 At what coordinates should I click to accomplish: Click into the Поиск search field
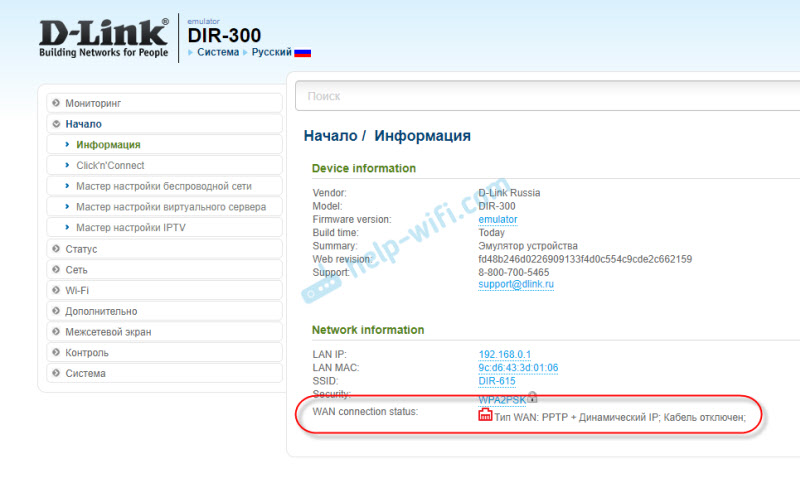pos(547,96)
